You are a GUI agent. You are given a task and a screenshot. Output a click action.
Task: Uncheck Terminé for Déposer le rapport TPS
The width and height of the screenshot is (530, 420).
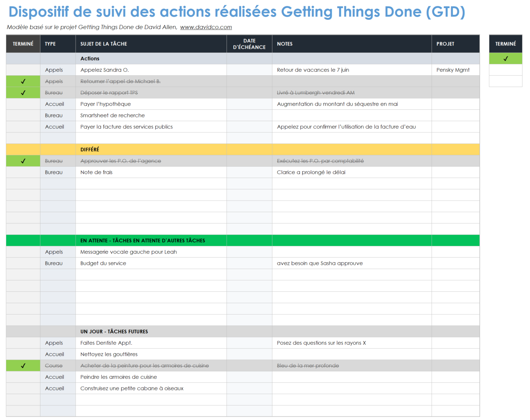[23, 93]
